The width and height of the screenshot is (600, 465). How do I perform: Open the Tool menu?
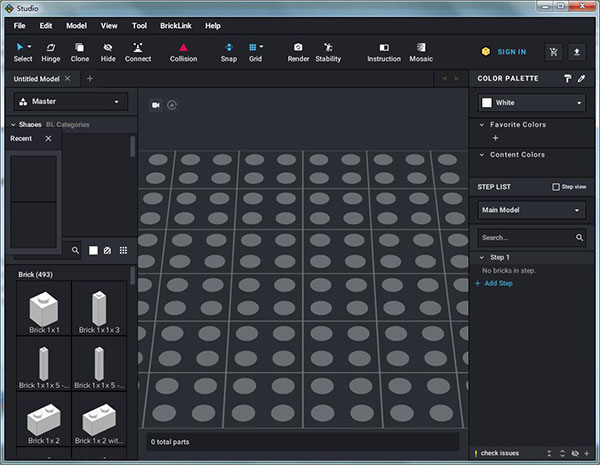pos(139,26)
